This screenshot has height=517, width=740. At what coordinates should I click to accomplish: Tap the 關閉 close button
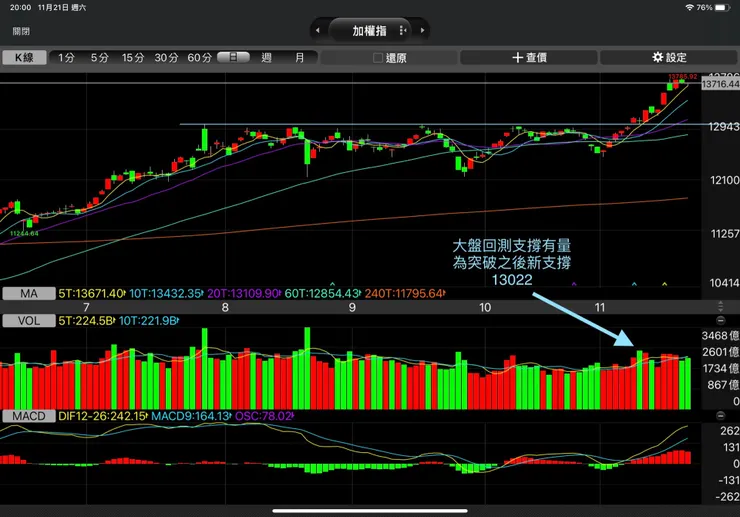pos(21,31)
